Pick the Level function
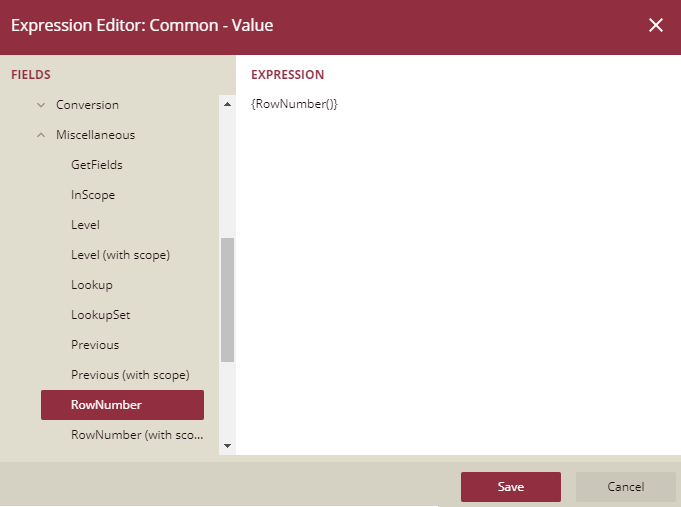Screen dimensions: 681x507 (x=86, y=225)
